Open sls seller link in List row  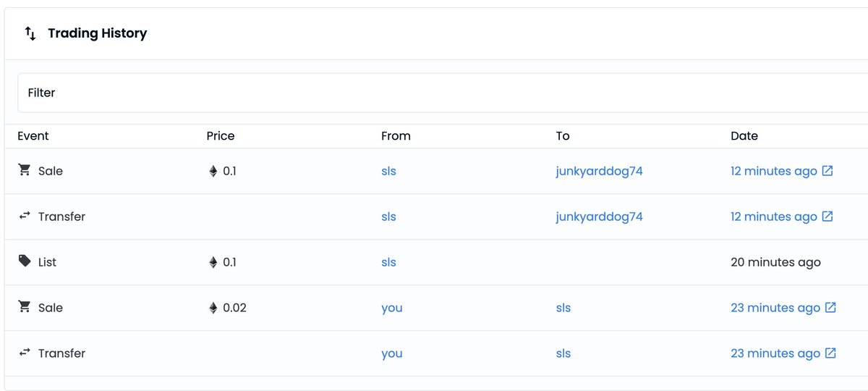coord(388,262)
